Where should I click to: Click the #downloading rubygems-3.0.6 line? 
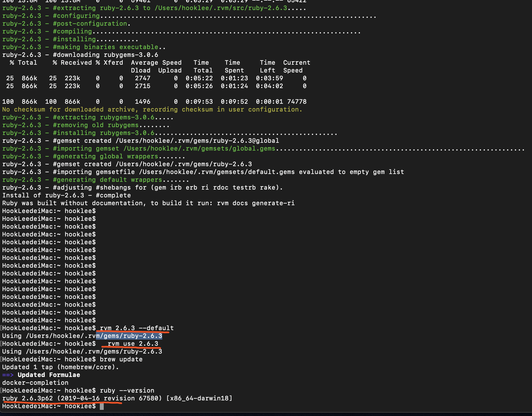click(80, 55)
